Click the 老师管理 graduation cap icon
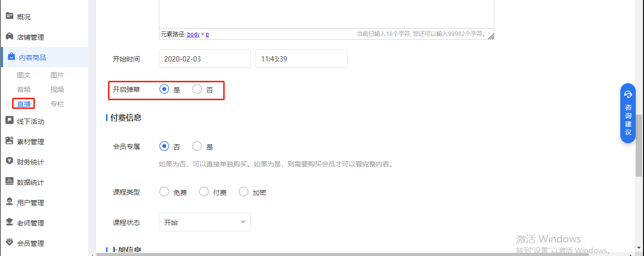644x256 pixels. pos(9,222)
